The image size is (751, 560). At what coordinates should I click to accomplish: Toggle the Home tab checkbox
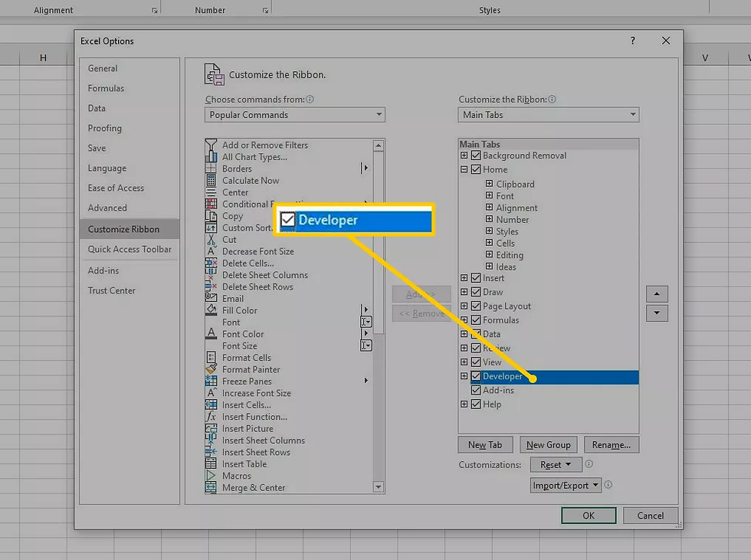coord(476,169)
